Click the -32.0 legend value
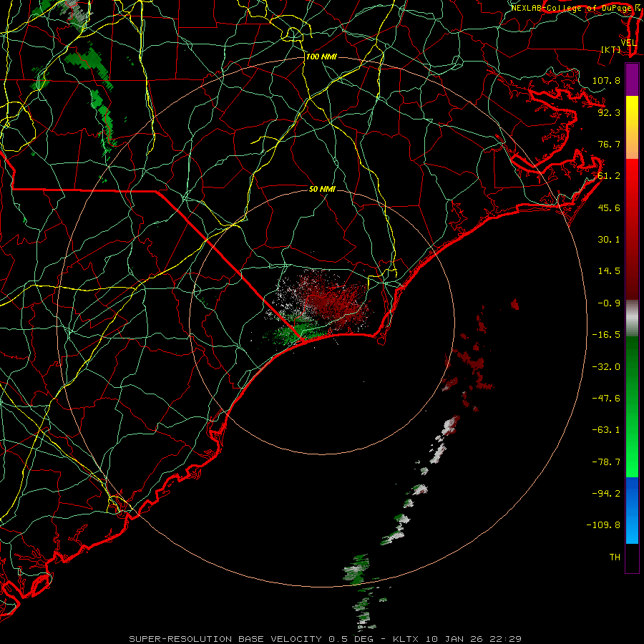Viewport: 644px width, 644px height. tap(606, 366)
